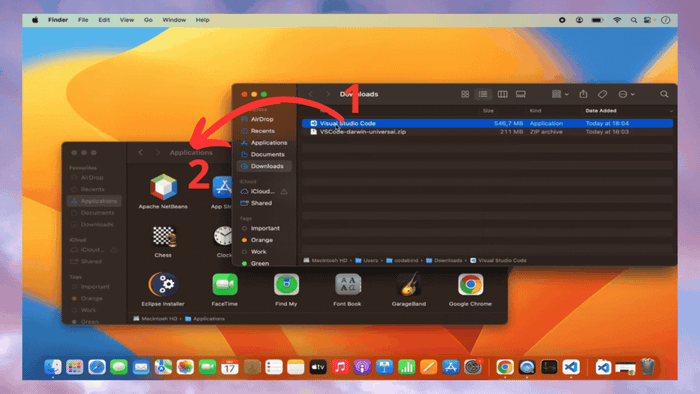
Task: Open the ellipsis action menu in Downloads toolbar
Action: [x=626, y=94]
